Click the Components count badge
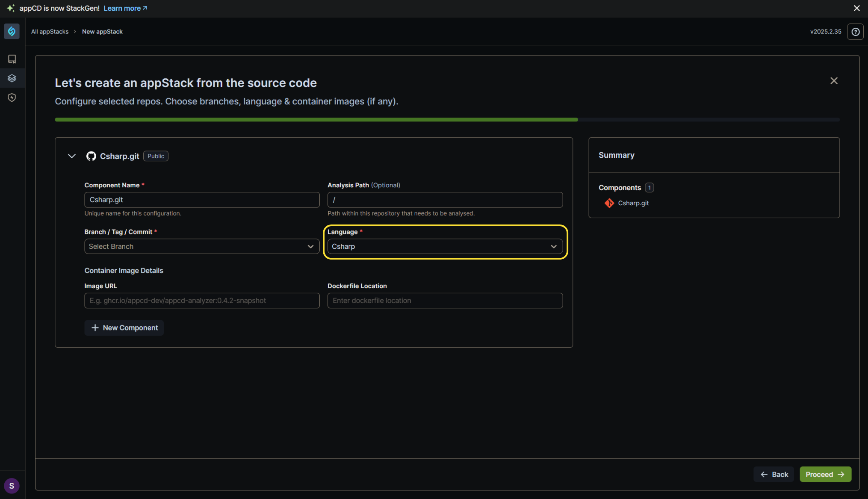 tap(649, 187)
